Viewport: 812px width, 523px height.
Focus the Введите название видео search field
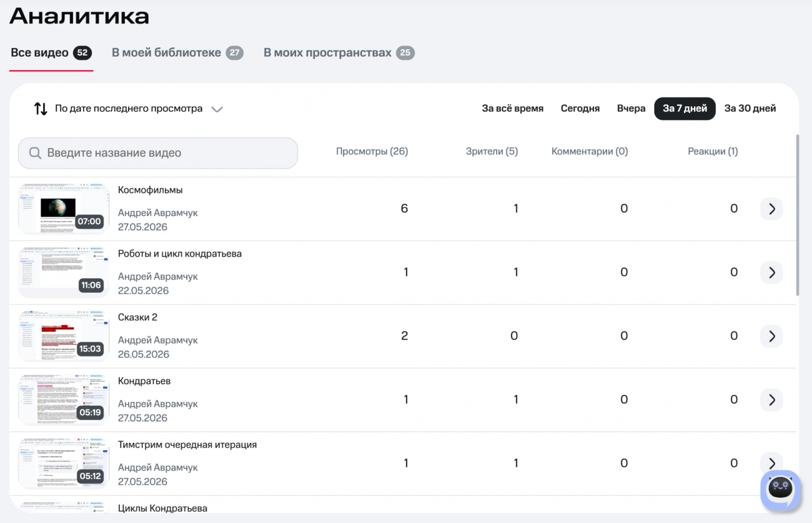[158, 153]
